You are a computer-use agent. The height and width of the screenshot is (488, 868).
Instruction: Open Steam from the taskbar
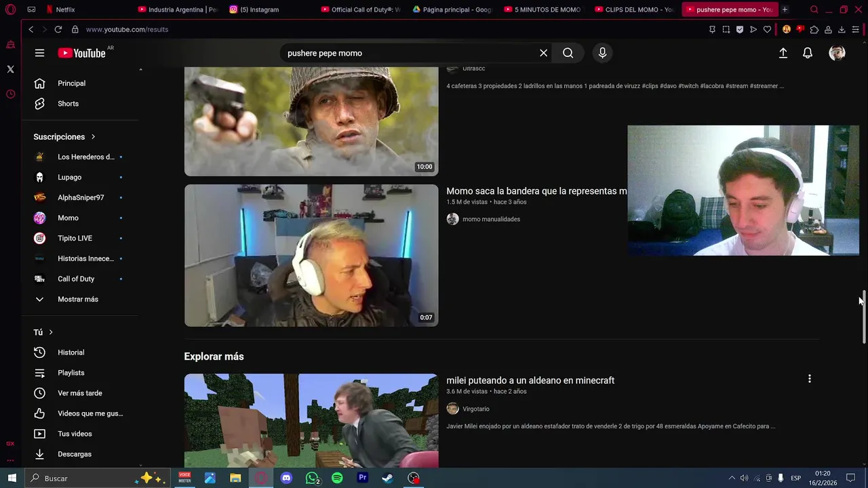pos(387,478)
